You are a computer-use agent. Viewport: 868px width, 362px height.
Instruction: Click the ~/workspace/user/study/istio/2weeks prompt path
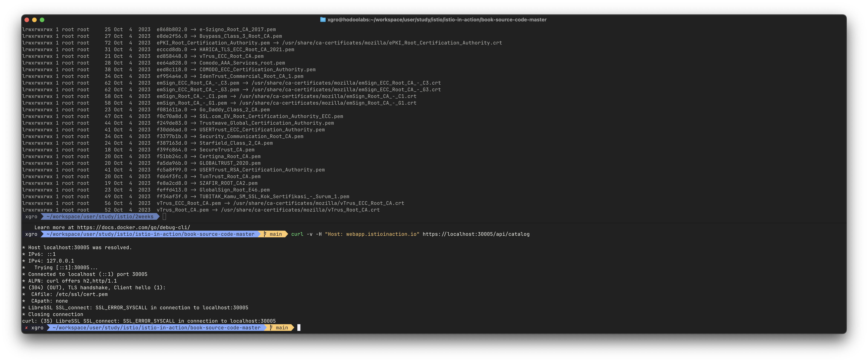[x=100, y=217]
